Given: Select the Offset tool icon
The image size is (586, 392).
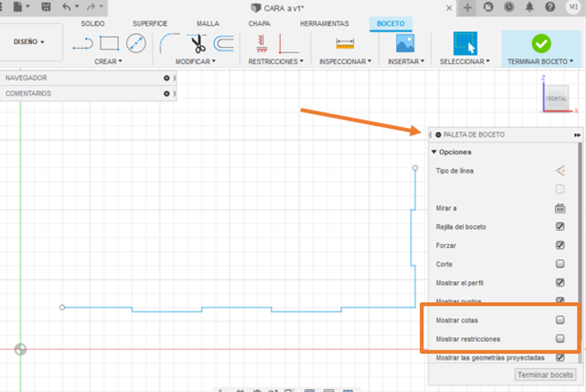Looking at the screenshot, I should pyautogui.click(x=223, y=43).
